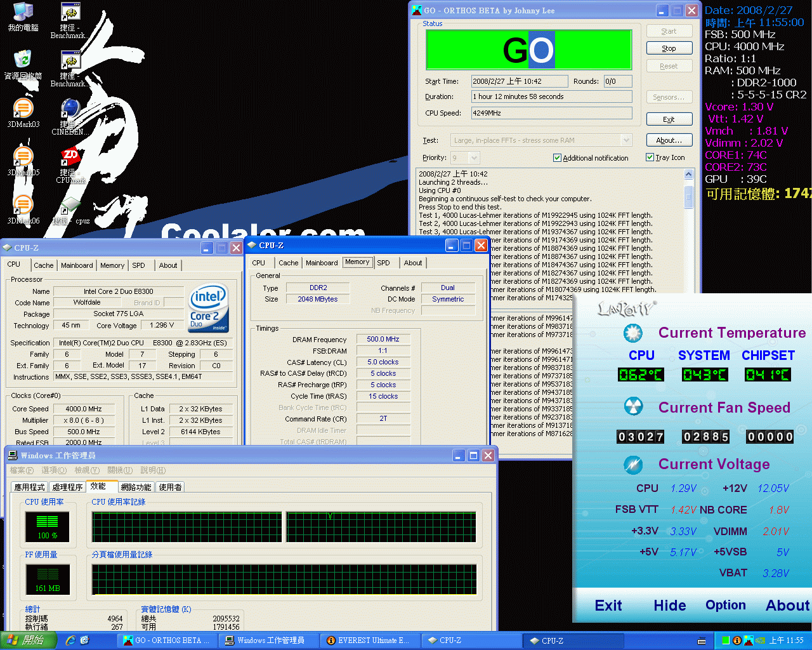This screenshot has width=812, height=650.
Task: Open the CPUMark shortcut icon
Action: [70, 157]
